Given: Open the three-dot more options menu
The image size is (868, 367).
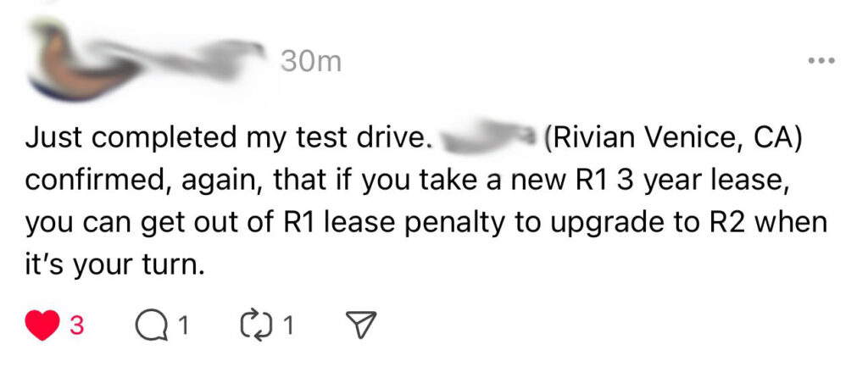Looking at the screenshot, I should click(821, 61).
